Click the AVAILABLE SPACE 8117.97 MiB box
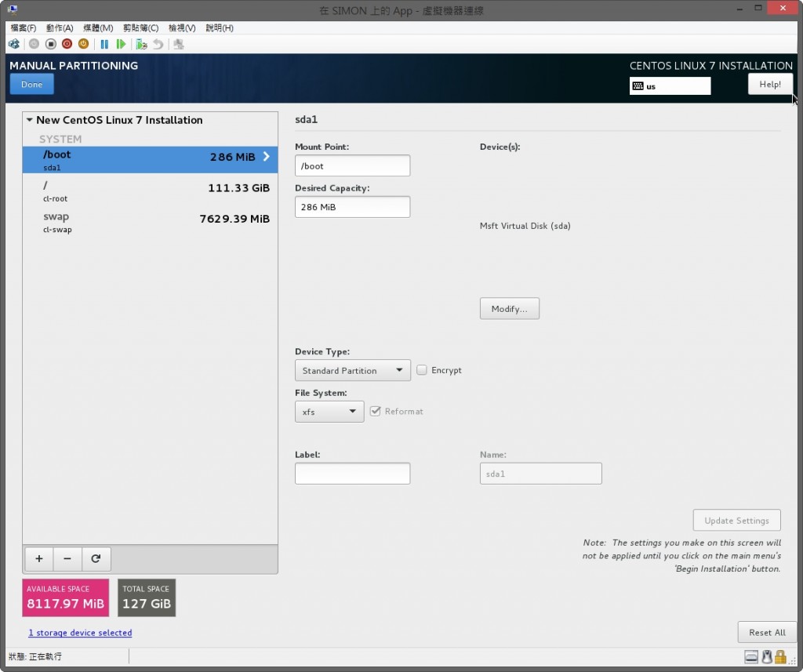The width and height of the screenshot is (803, 672). [x=66, y=598]
